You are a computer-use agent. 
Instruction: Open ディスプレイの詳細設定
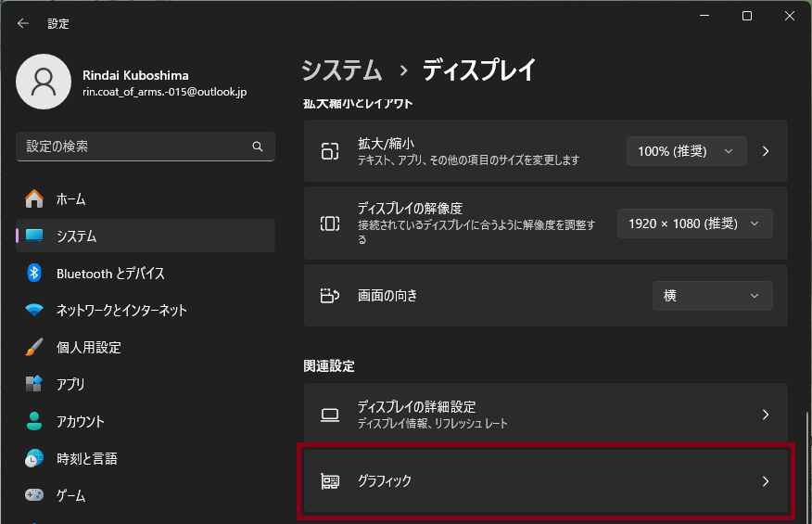pos(546,415)
